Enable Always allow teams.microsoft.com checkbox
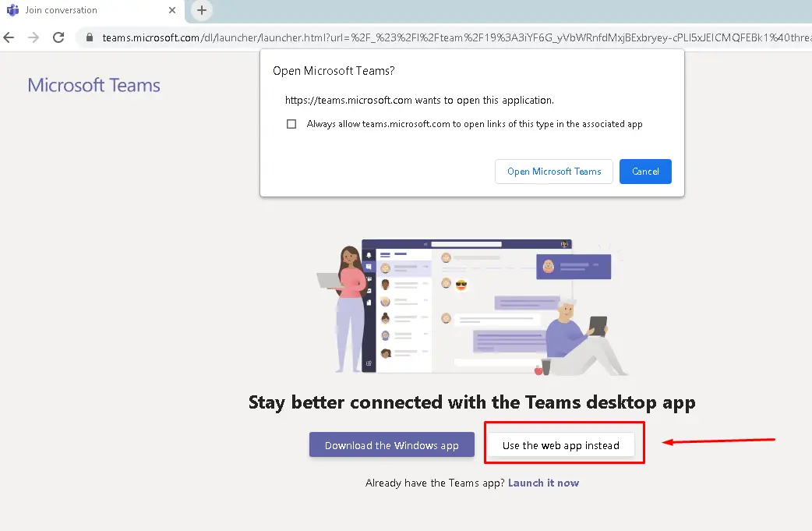 click(x=291, y=124)
